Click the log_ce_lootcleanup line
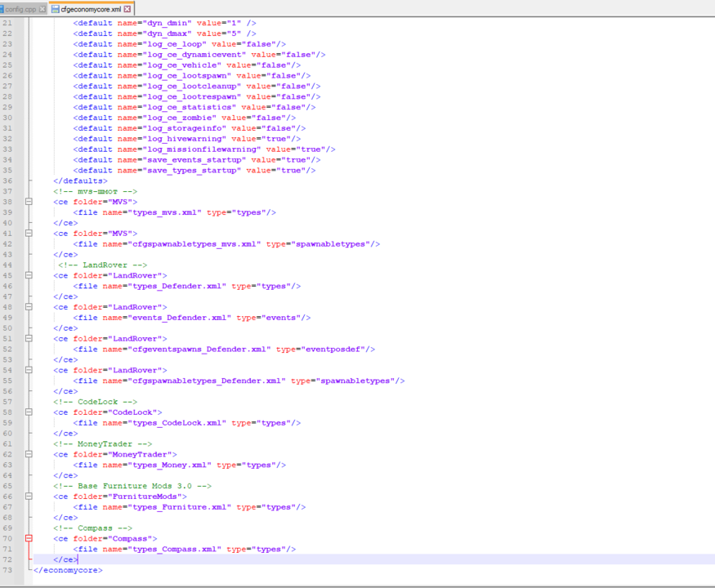The height and width of the screenshot is (588, 715). tap(197, 86)
